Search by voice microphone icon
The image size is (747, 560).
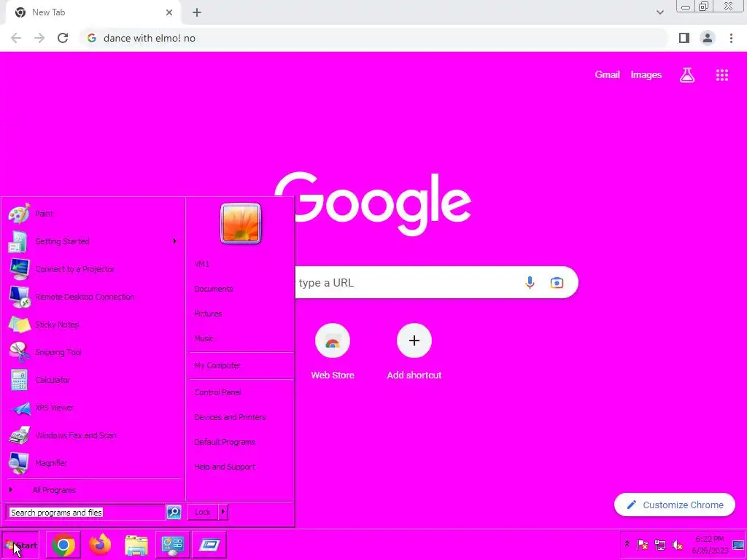[x=530, y=283]
